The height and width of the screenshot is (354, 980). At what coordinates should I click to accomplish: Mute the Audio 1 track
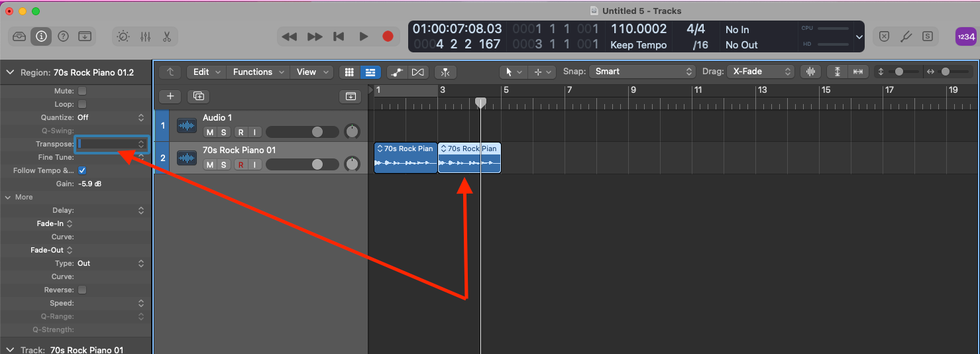[210, 133]
